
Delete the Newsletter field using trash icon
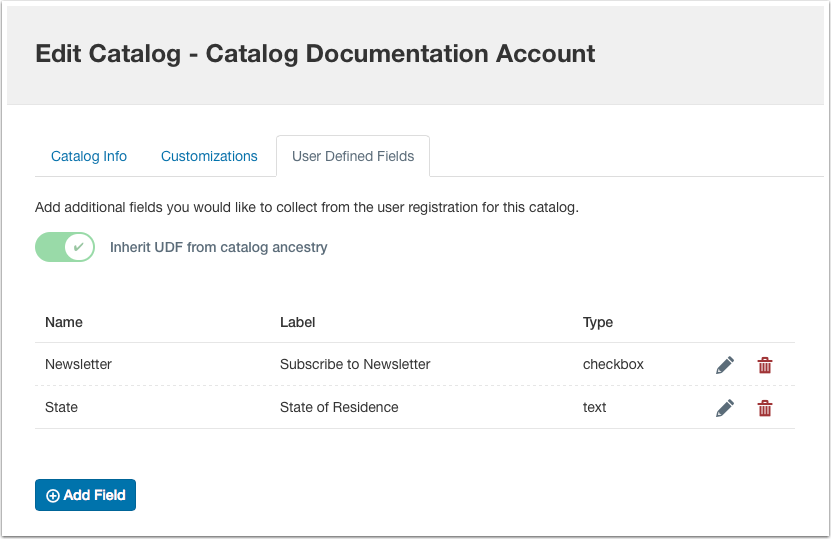coord(765,365)
